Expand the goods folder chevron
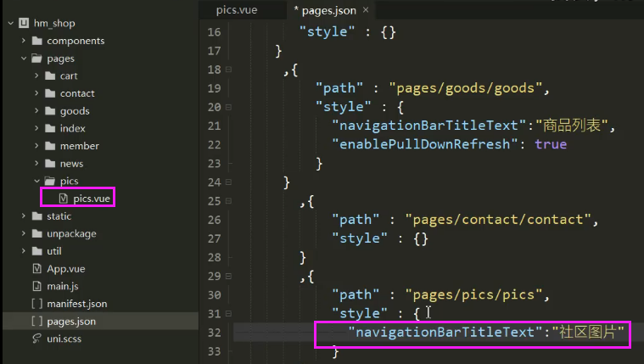Screen dimensions: 644x364 point(36,110)
